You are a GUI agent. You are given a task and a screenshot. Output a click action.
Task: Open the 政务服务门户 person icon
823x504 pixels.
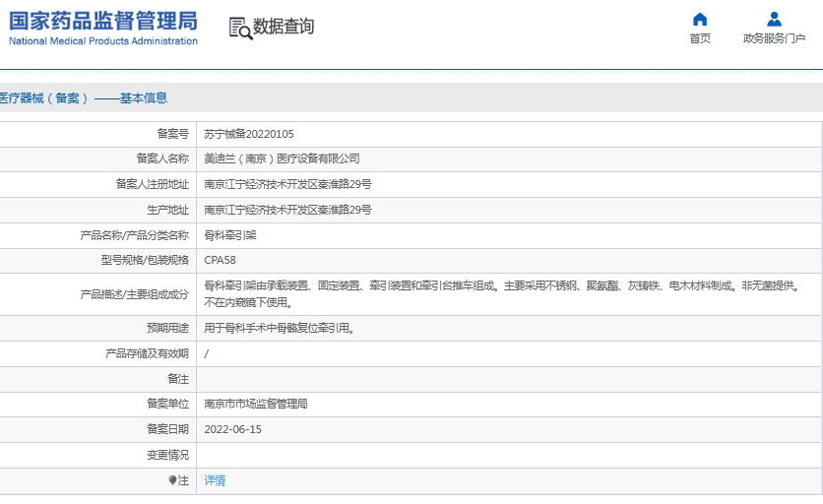(x=774, y=20)
